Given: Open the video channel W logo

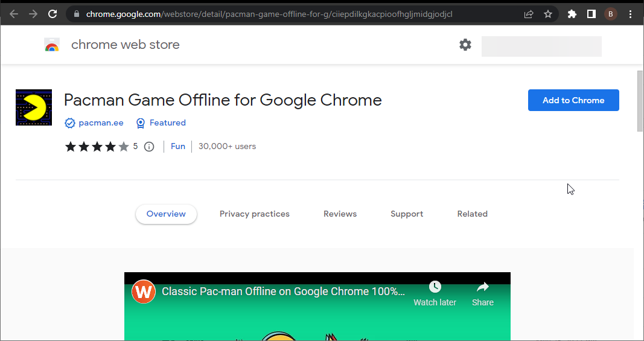Looking at the screenshot, I should [143, 292].
